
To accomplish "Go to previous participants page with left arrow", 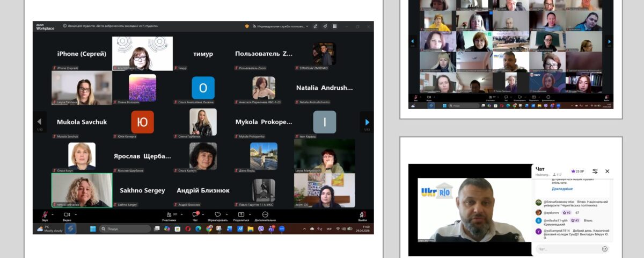I will coord(39,122).
